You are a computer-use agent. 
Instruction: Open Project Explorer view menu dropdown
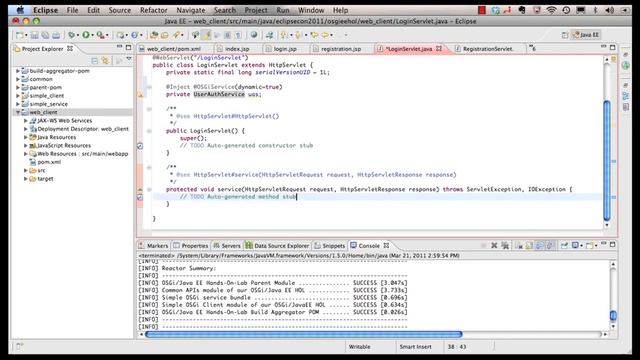(129, 60)
